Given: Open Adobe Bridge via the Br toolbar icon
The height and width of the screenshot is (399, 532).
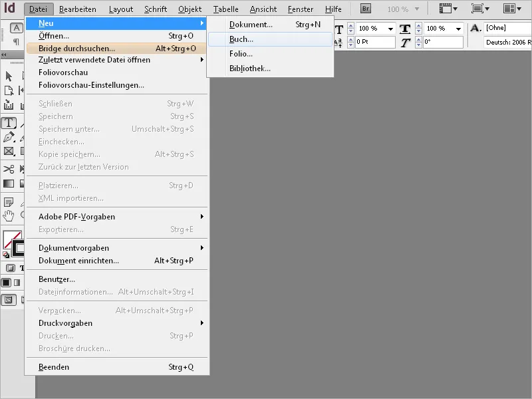Looking at the screenshot, I should 364,9.
